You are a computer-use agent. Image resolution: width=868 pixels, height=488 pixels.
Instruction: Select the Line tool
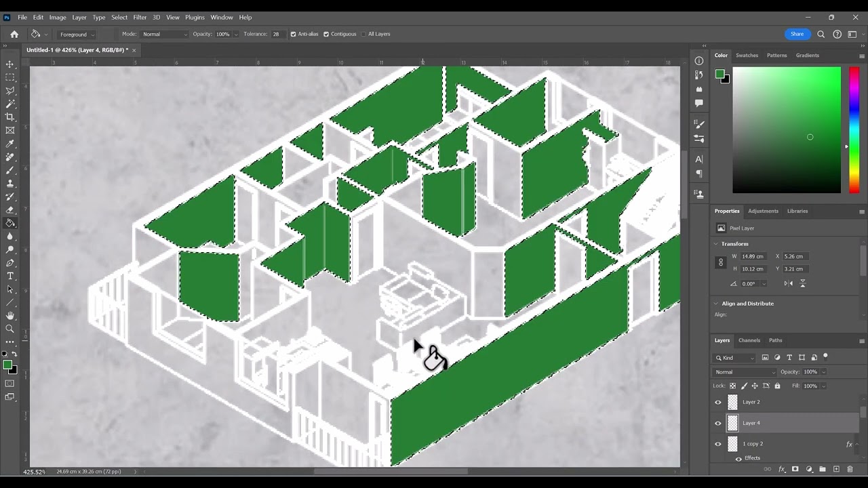coord(10,302)
